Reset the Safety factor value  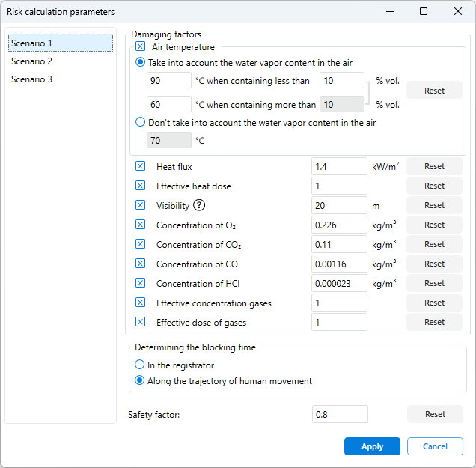click(x=435, y=414)
